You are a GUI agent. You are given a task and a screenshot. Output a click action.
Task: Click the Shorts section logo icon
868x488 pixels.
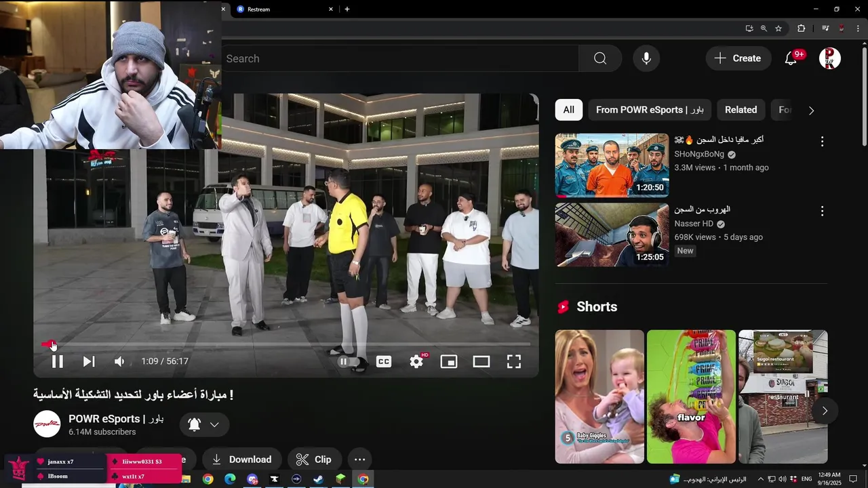point(563,307)
